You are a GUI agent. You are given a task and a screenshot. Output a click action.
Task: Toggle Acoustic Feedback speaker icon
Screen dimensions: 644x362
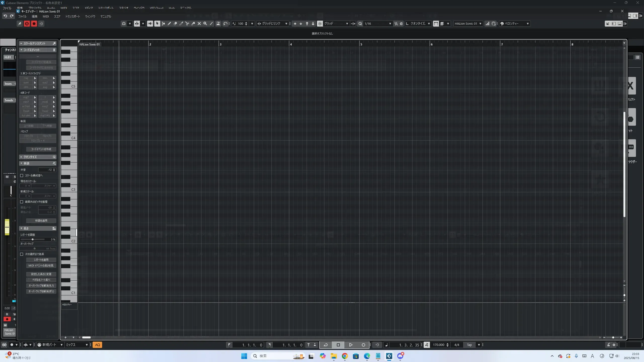(150, 24)
